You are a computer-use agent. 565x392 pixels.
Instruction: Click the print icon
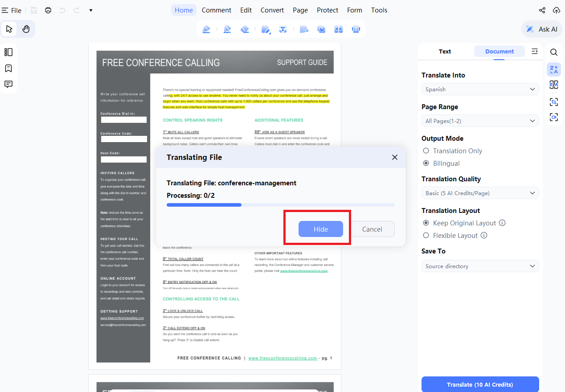click(x=48, y=10)
